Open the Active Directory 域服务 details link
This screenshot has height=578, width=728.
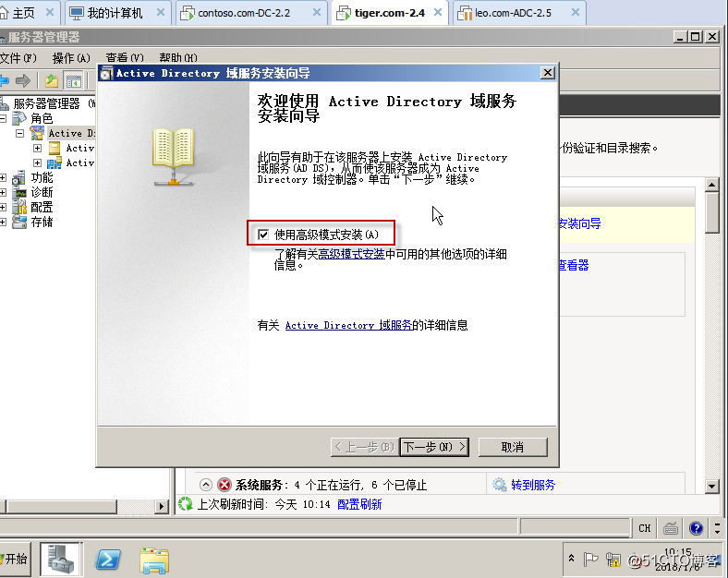(x=348, y=325)
